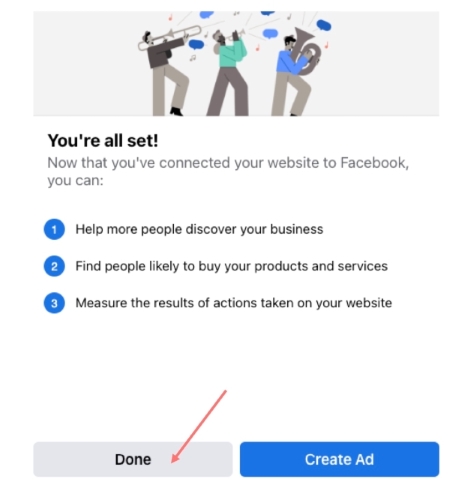Click the red arrow pointing to Done

pyautogui.click(x=199, y=426)
